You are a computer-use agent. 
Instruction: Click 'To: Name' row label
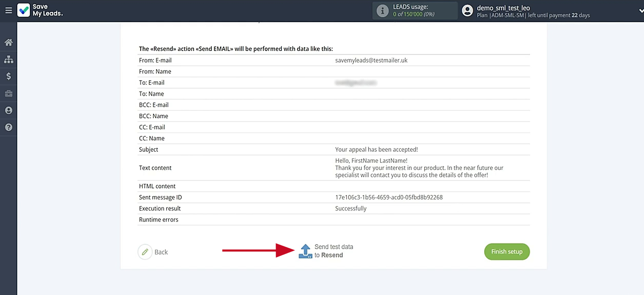(151, 94)
